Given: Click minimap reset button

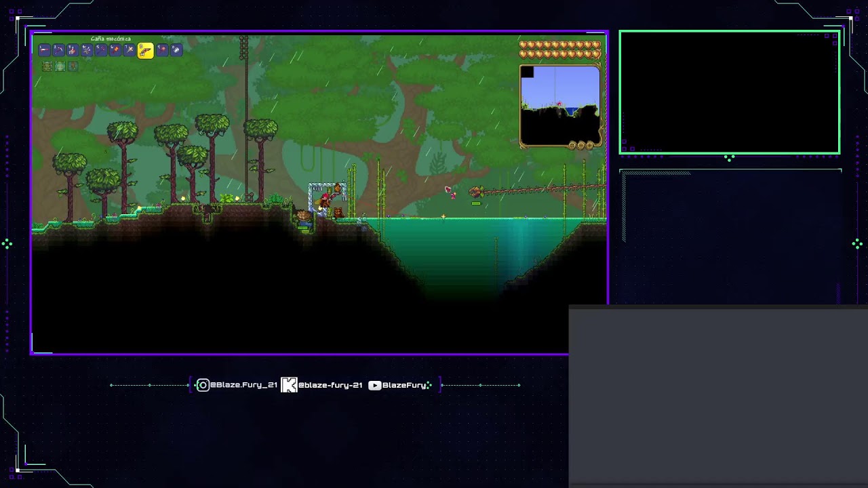Looking at the screenshot, I should click(572, 145).
